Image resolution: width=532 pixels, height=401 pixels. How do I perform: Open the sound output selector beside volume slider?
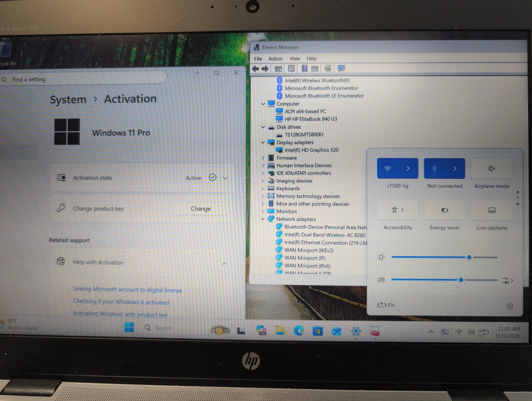click(507, 280)
